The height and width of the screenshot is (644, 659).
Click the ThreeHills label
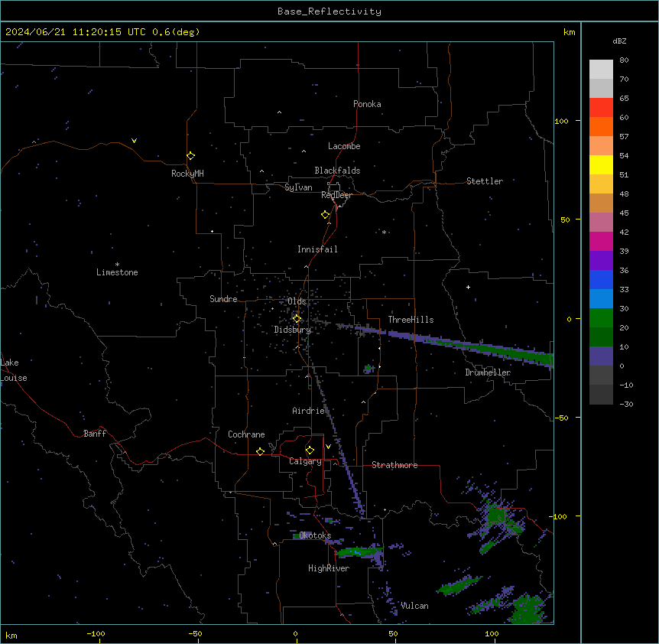(x=411, y=320)
